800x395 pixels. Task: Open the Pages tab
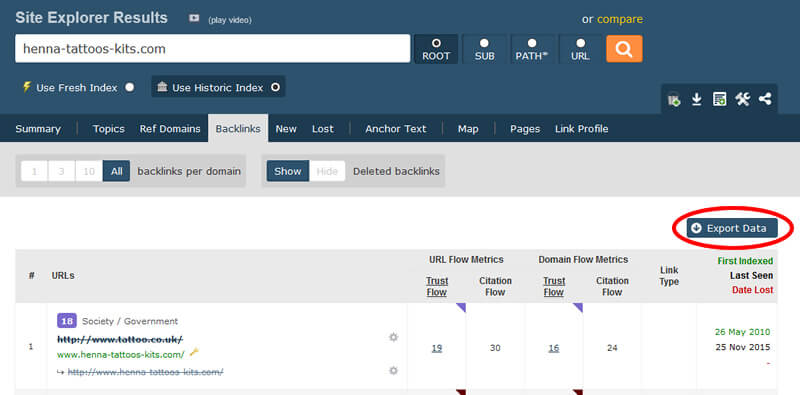coord(525,129)
